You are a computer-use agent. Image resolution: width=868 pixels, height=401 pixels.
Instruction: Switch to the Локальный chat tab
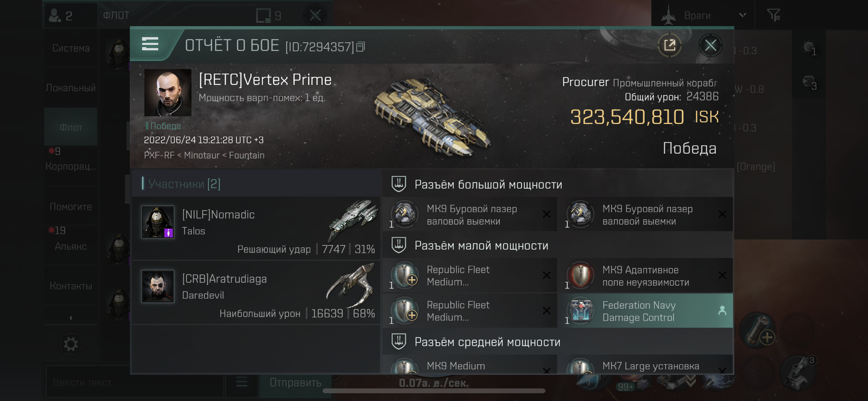tap(71, 88)
